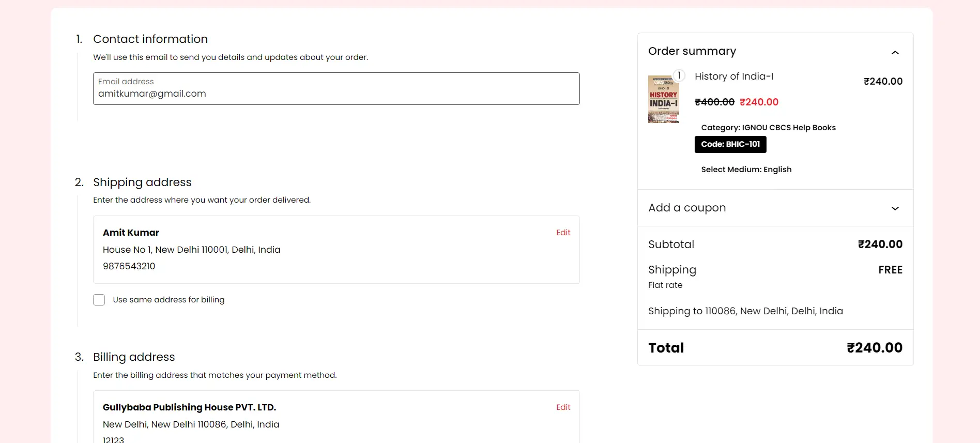Collapse the Order summary chevron
This screenshot has width=980, height=443.
895,52
